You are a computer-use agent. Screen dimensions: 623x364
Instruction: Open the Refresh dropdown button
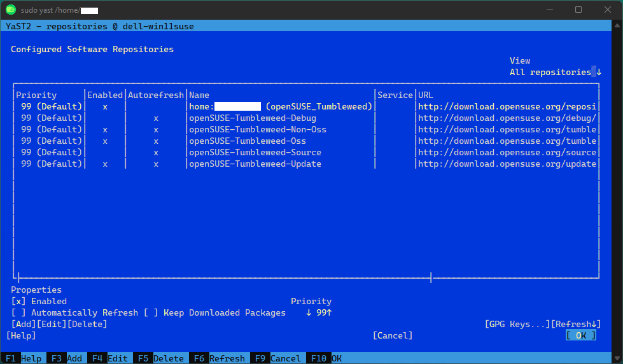pos(576,325)
